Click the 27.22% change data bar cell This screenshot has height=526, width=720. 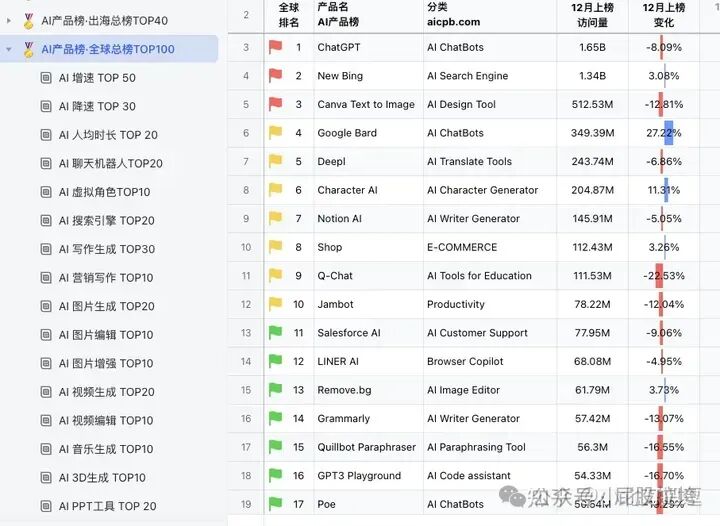tap(664, 133)
